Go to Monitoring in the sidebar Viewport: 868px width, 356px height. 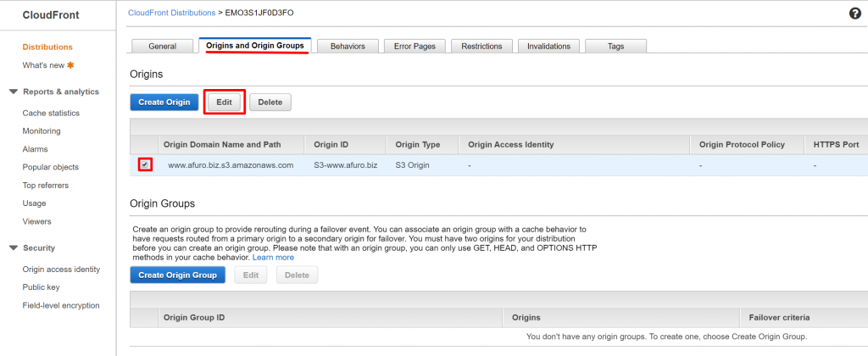tap(42, 131)
